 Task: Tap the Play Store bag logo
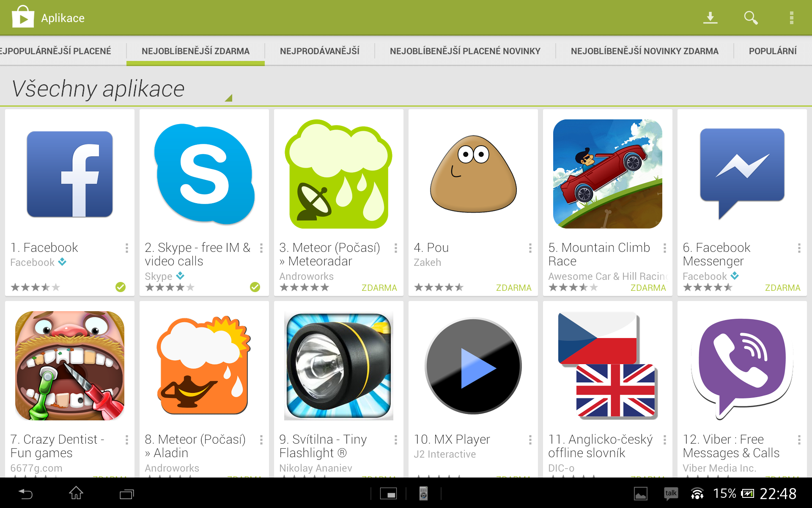point(23,17)
